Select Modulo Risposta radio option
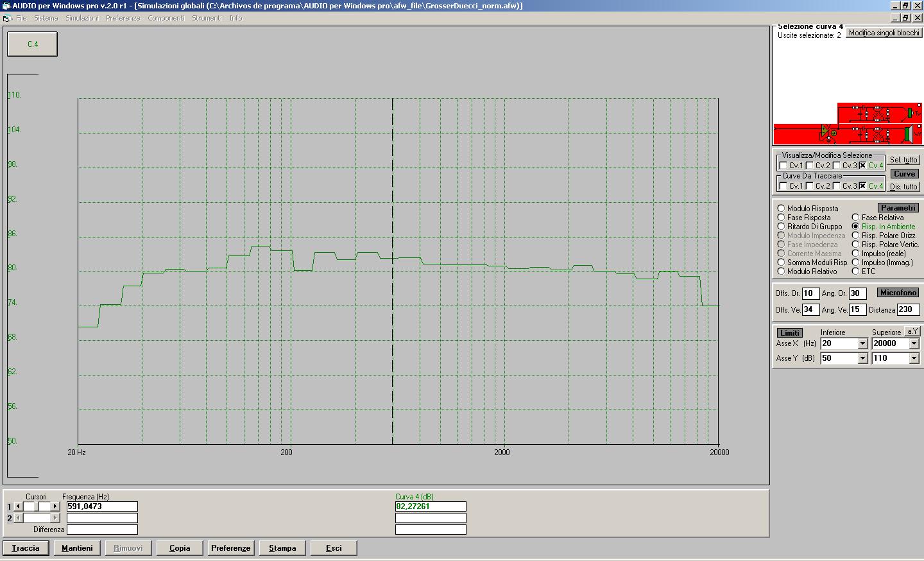924x561 pixels. (781, 209)
